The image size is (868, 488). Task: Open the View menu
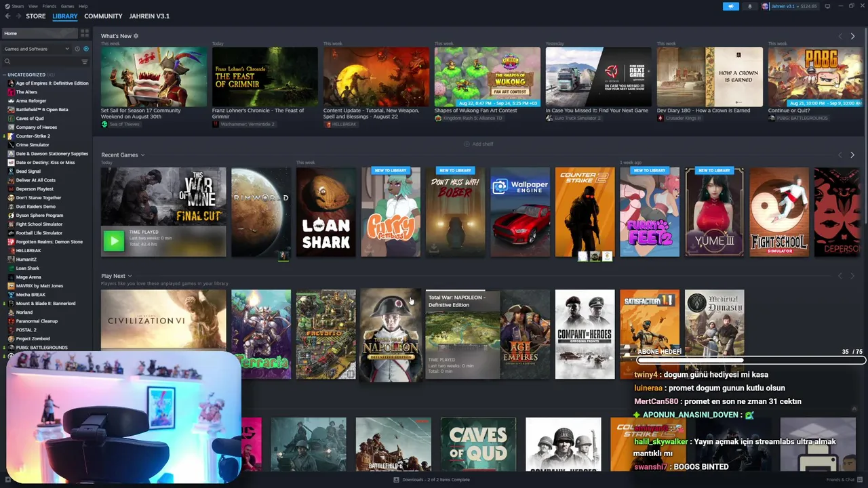(x=33, y=6)
